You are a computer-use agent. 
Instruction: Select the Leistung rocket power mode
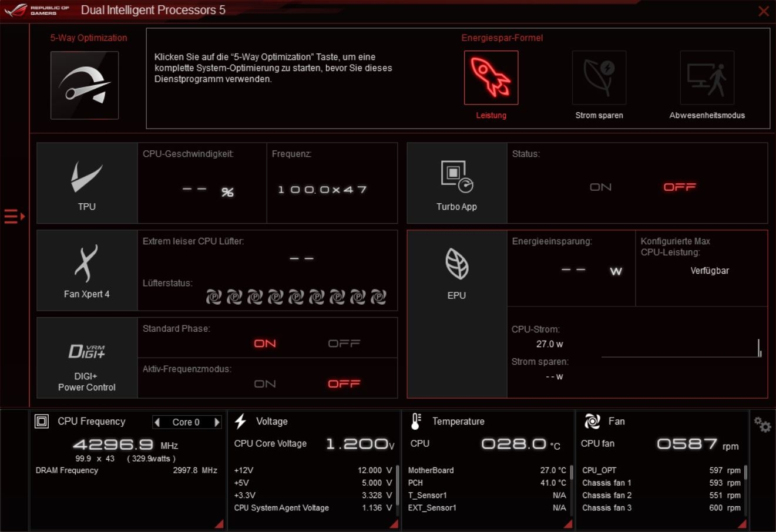[x=491, y=78]
